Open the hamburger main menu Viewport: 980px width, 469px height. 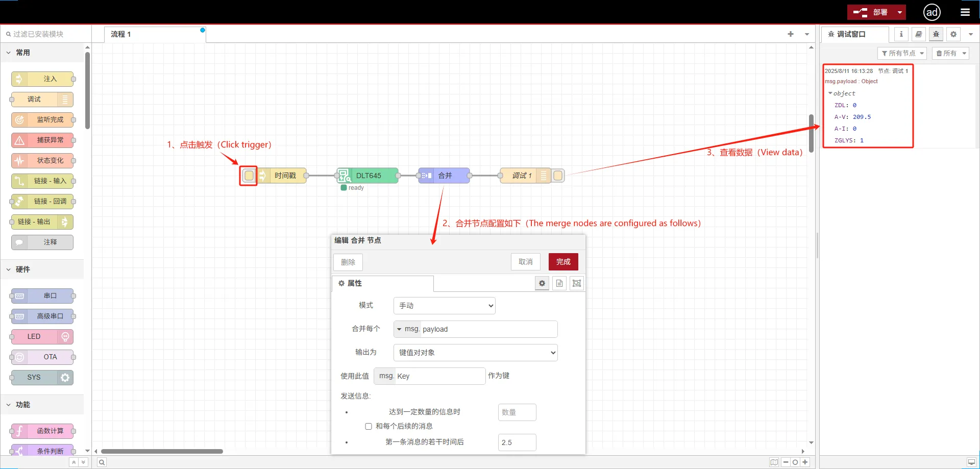click(x=965, y=12)
